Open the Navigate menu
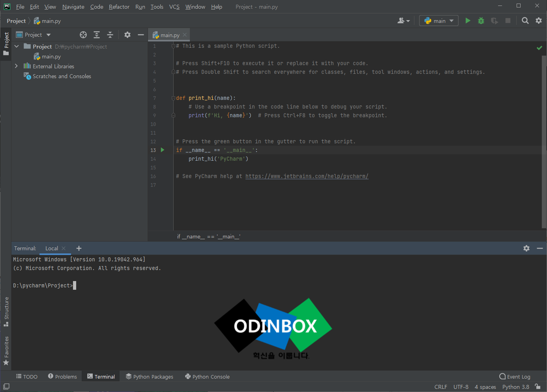This screenshot has width=547, height=392. point(73,7)
